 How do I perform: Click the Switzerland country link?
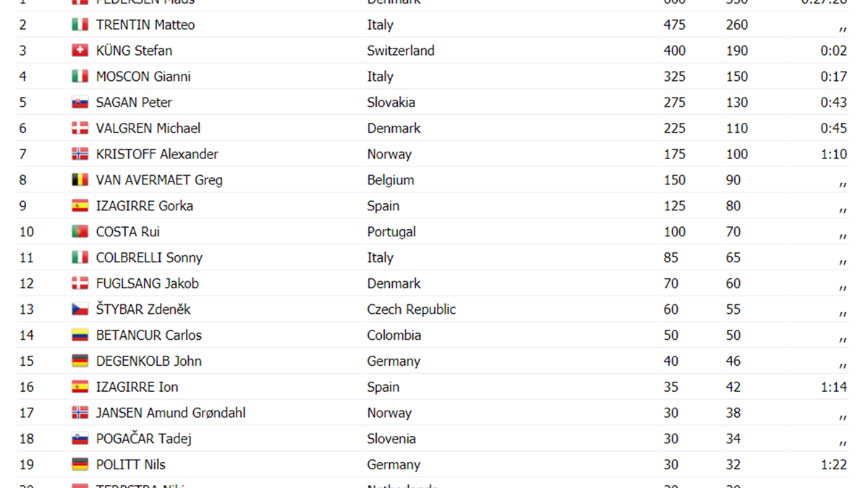(x=401, y=51)
